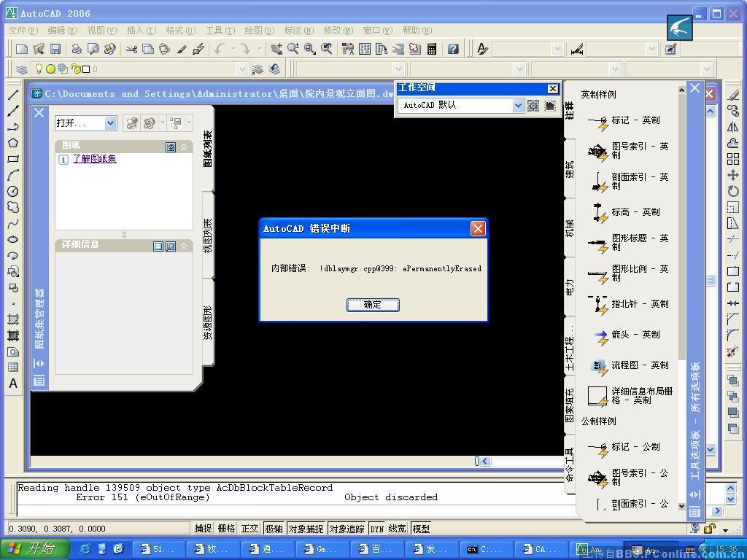The width and height of the screenshot is (747, 560).
Task: Click the Internet Explorer quick launch icon
Action: click(85, 549)
